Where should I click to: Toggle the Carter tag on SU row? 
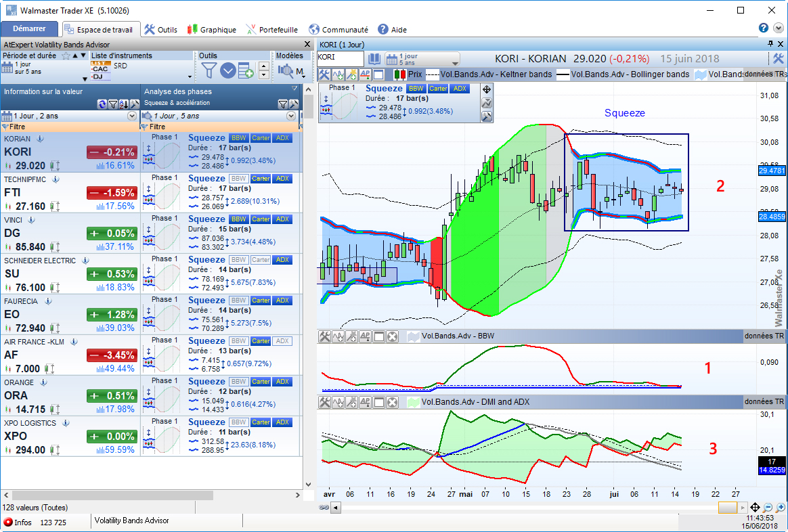point(261,260)
